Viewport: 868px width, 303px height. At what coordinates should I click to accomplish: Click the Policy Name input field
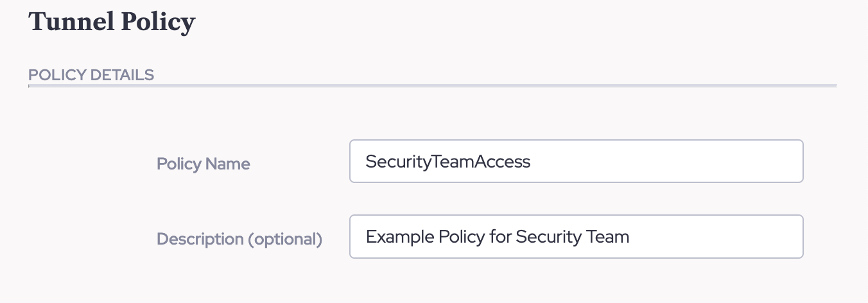(x=576, y=161)
